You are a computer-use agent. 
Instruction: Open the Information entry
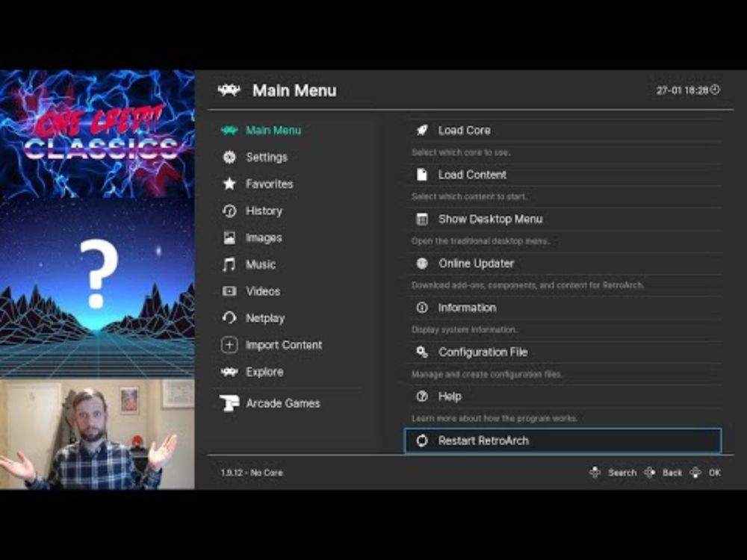(x=563, y=308)
